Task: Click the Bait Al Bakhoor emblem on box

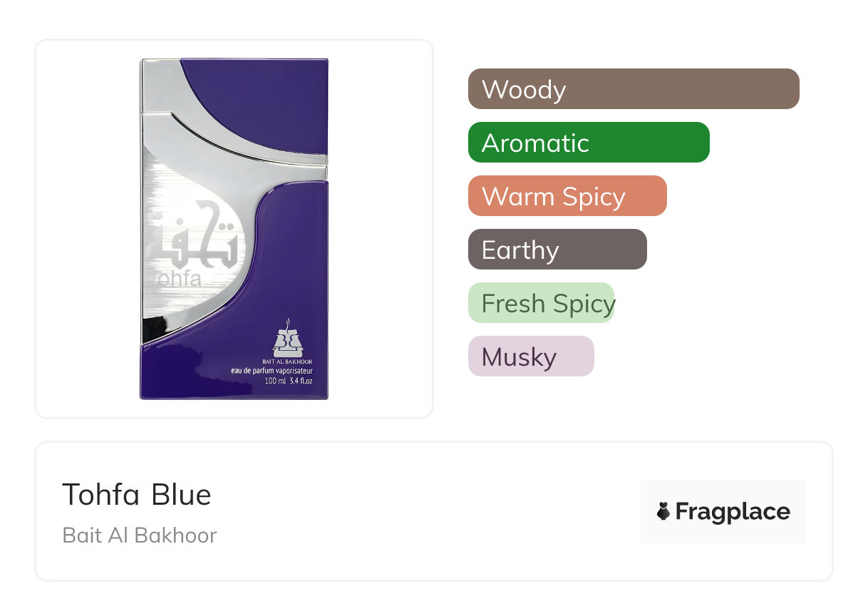Action: 288,341
